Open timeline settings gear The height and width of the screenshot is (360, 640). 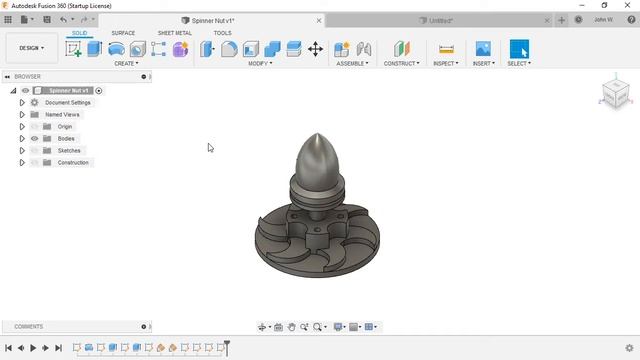click(x=629, y=348)
